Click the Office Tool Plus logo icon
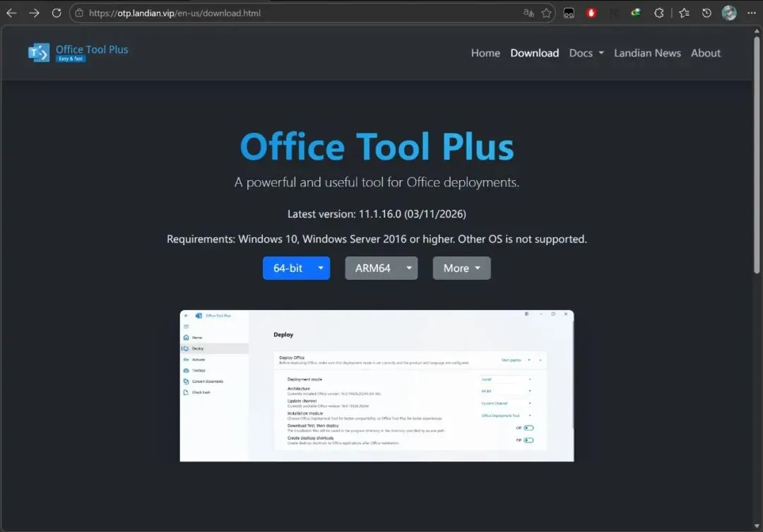 click(x=39, y=52)
